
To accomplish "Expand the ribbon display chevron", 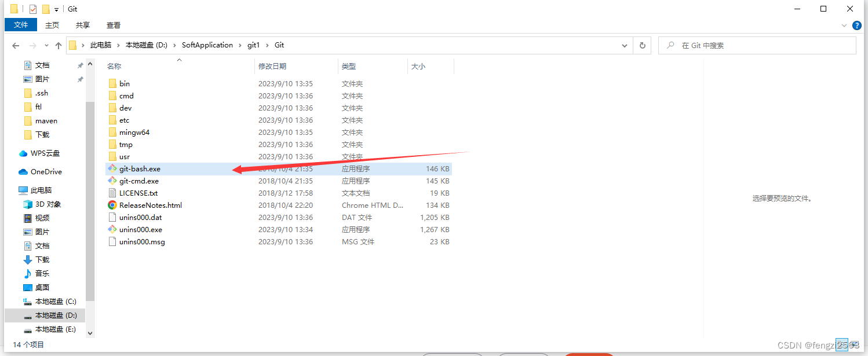I will pyautogui.click(x=844, y=25).
